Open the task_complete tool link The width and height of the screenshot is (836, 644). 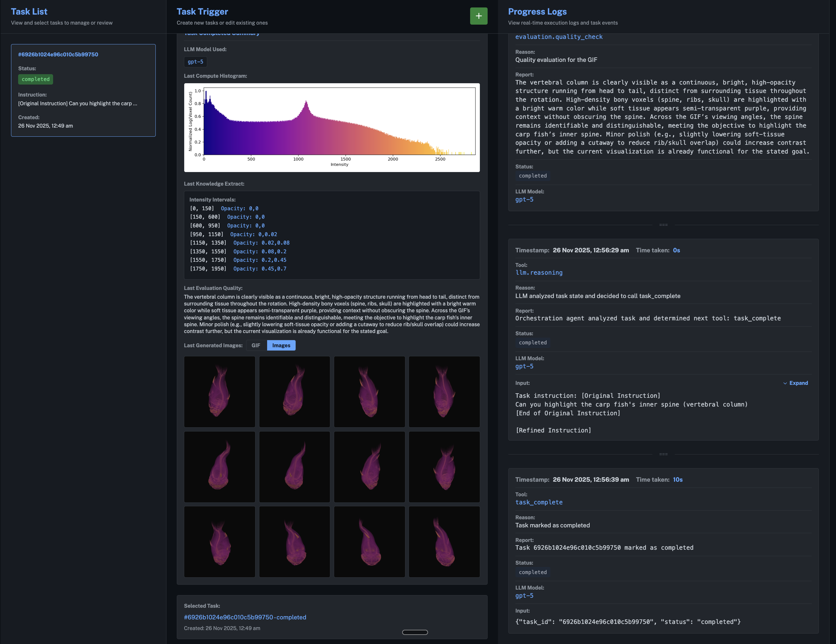coord(539,502)
